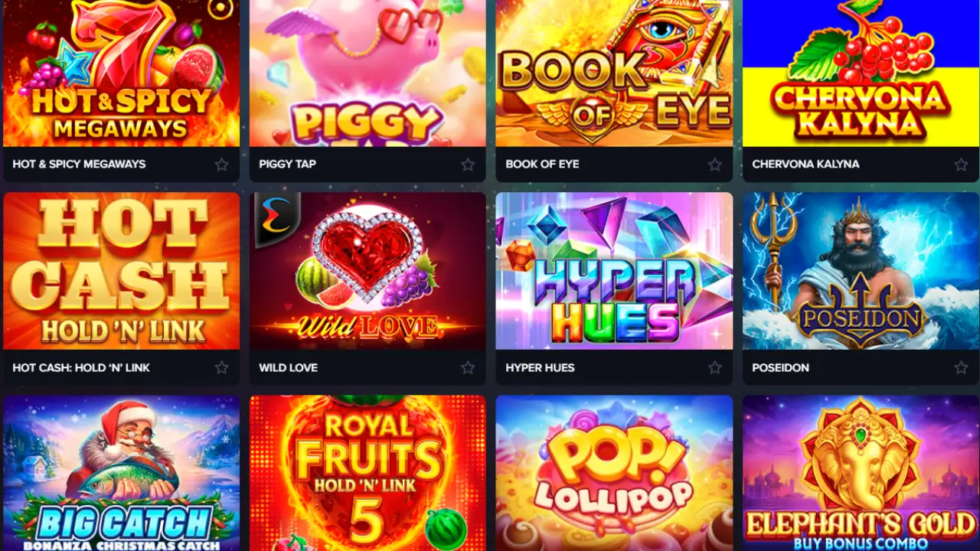The height and width of the screenshot is (551, 980).
Task: Open the Book of Eye slot thumbnail
Action: click(614, 73)
